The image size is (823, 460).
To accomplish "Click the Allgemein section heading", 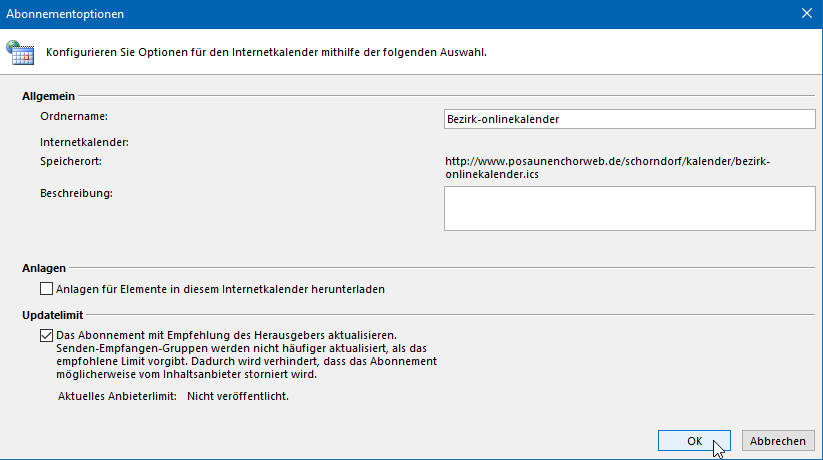I will (x=48, y=96).
